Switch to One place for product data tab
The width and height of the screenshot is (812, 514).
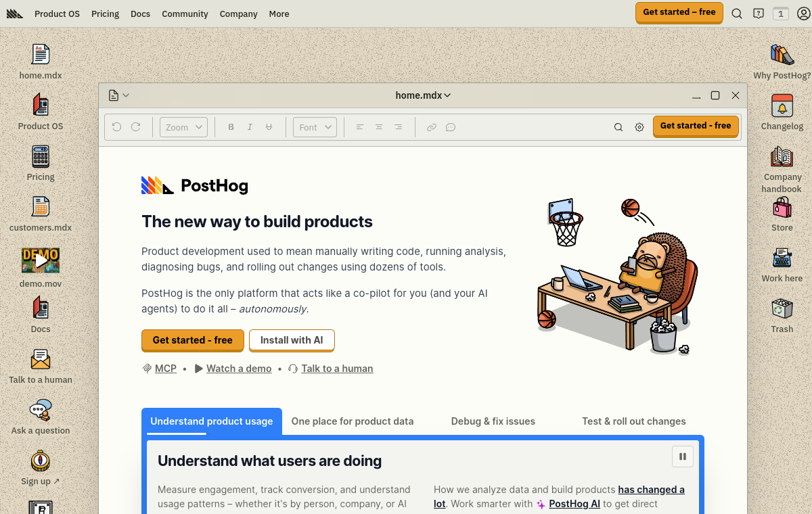(x=353, y=421)
